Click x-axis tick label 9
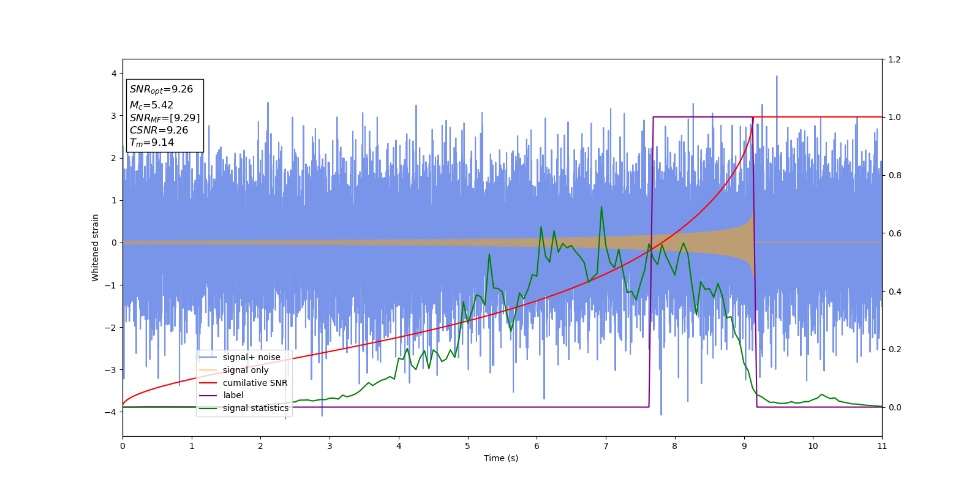Viewport: 980px width, 490px height. pyautogui.click(x=744, y=446)
